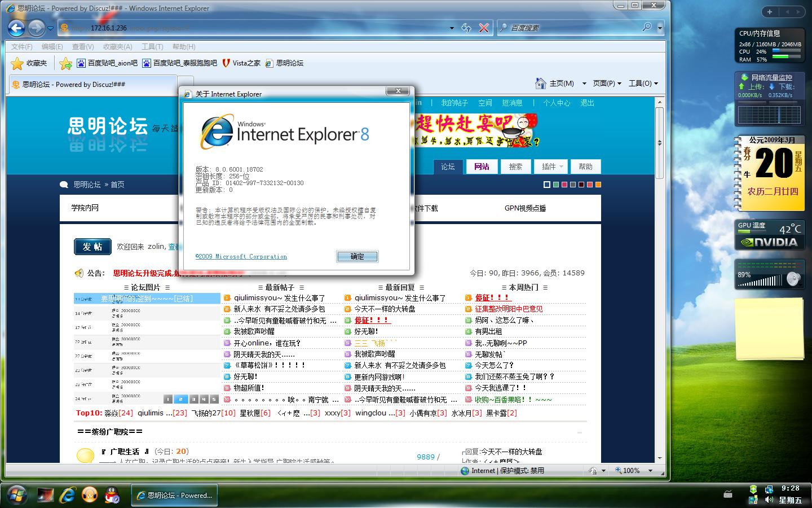This screenshot has width=812, height=508.
Task: Click the red Stop loading icon
Action: (484, 28)
